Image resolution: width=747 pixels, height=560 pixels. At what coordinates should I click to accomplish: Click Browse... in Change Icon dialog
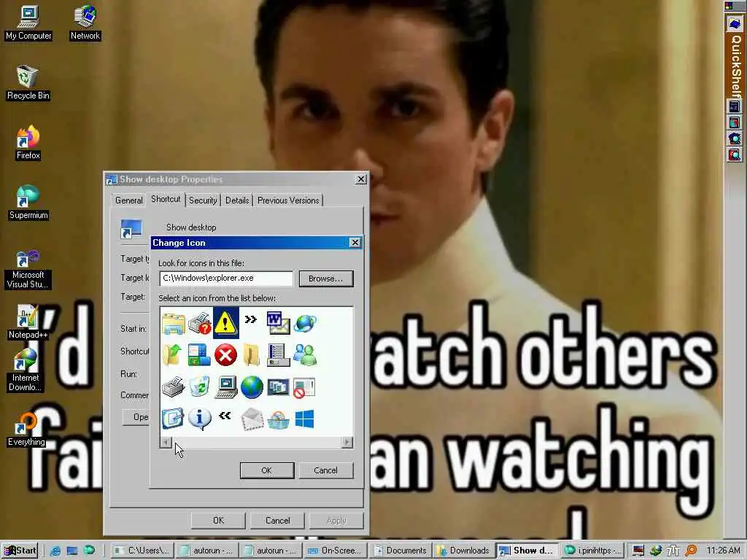click(326, 279)
